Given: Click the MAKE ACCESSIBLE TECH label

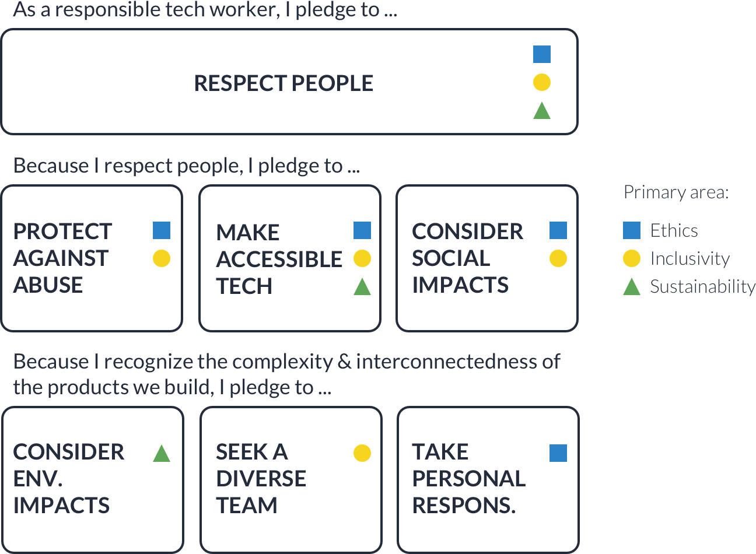Looking at the screenshot, I should pyautogui.click(x=279, y=260).
